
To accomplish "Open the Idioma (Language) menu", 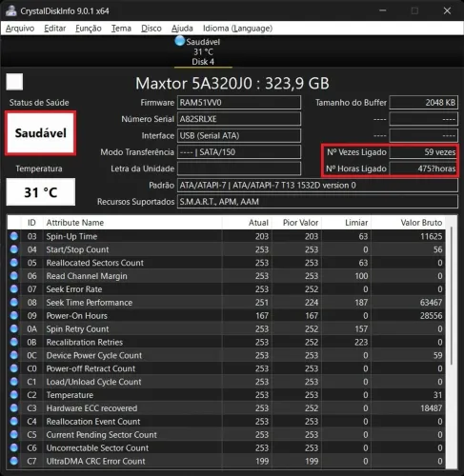I will [237, 29].
